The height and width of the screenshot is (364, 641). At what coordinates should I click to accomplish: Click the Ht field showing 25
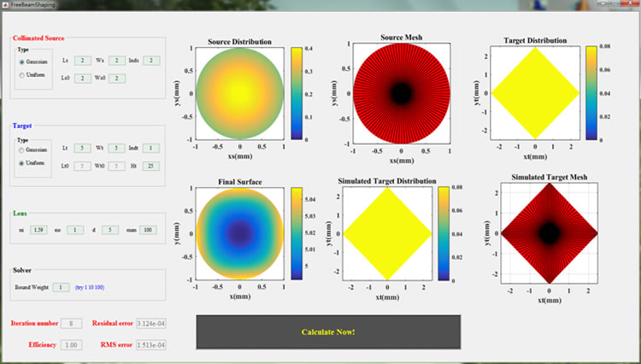click(150, 165)
